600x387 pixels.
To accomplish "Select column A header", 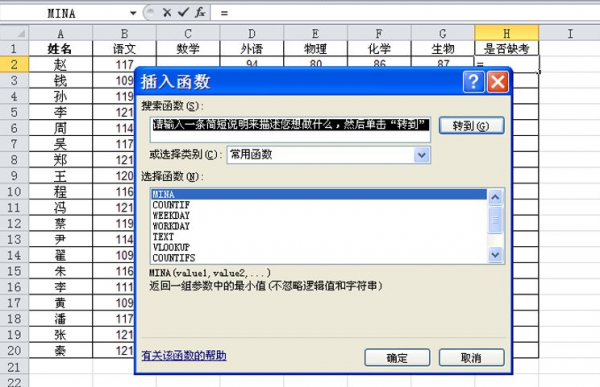I will point(60,34).
